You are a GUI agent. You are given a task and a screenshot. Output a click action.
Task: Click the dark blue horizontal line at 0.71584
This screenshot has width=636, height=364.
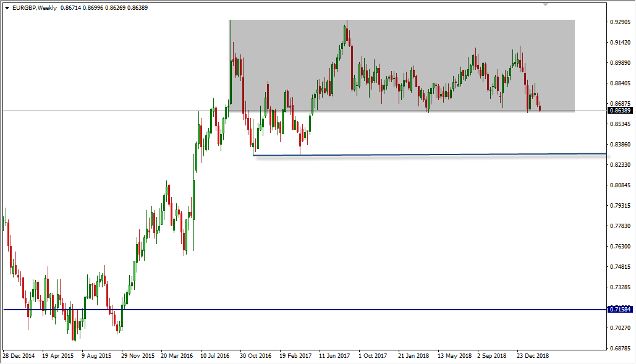click(x=304, y=310)
